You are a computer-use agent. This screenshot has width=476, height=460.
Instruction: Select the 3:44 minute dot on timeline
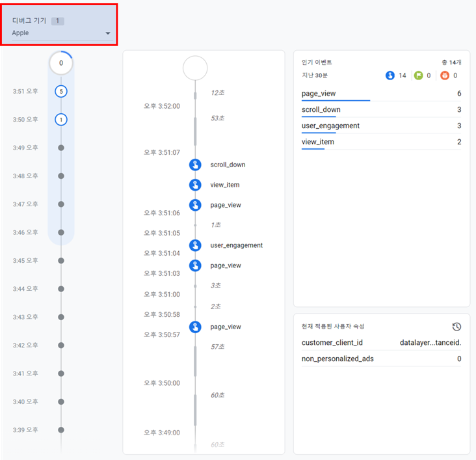[61, 289]
